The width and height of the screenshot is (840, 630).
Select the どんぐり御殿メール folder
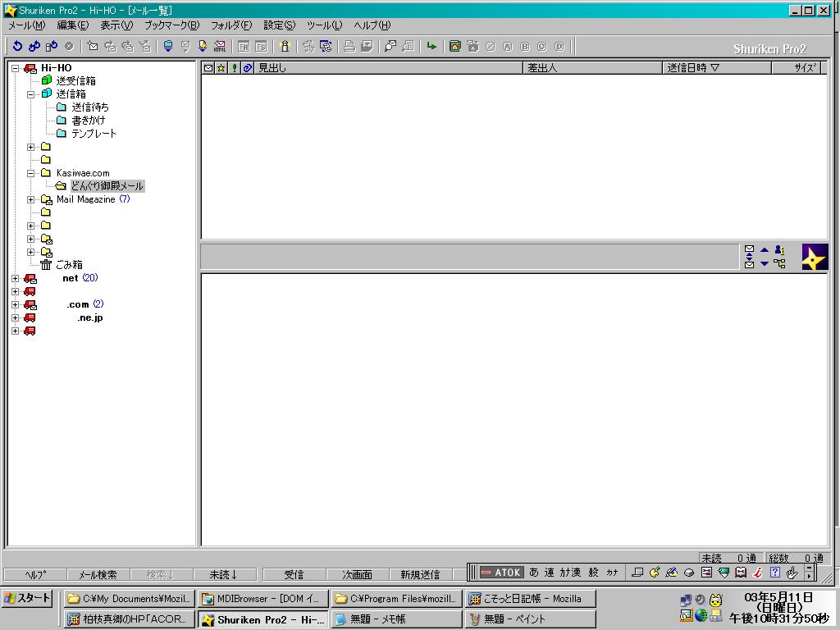[107, 186]
